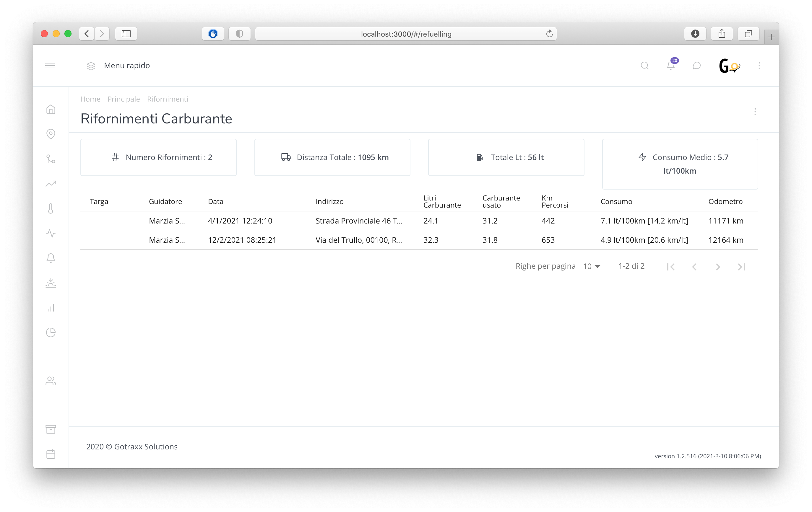Screen dimensions: 812x512
Task: Click consumo 7.1 lt/100km cell
Action: coord(644,221)
